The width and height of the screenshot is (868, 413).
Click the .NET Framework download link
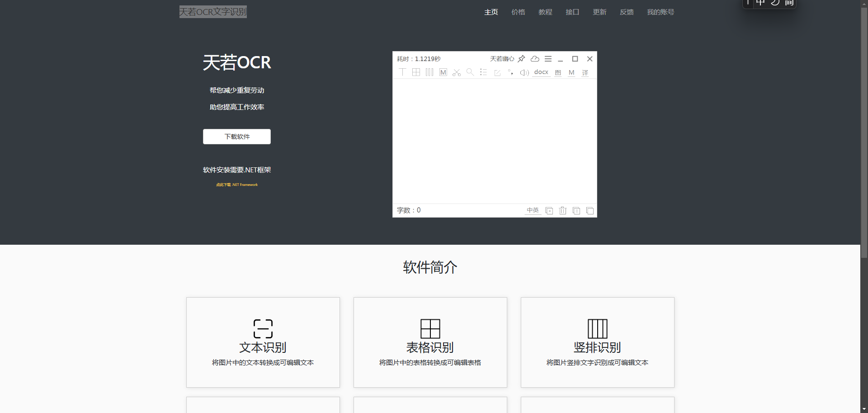click(237, 185)
